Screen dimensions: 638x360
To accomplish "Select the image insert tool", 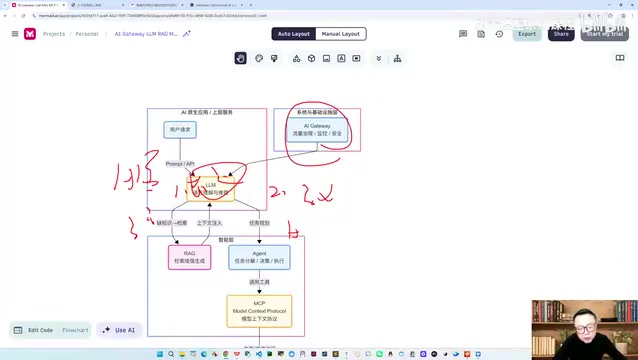I will pos(326,59).
